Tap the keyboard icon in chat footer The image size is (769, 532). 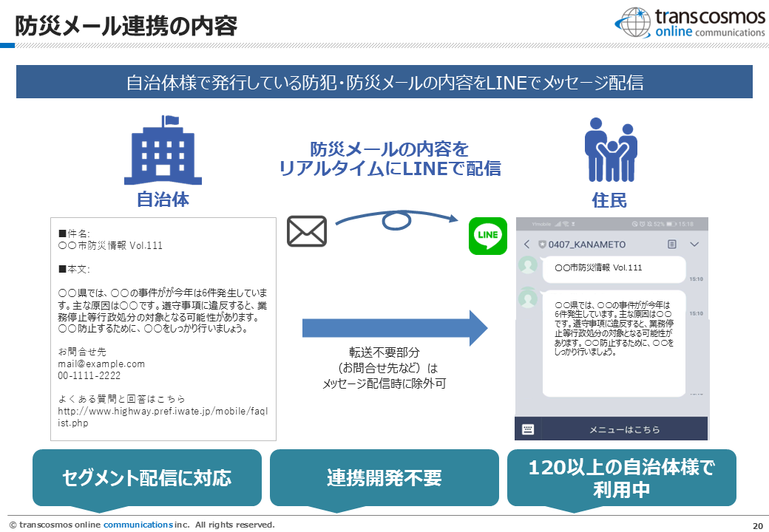tap(528, 429)
